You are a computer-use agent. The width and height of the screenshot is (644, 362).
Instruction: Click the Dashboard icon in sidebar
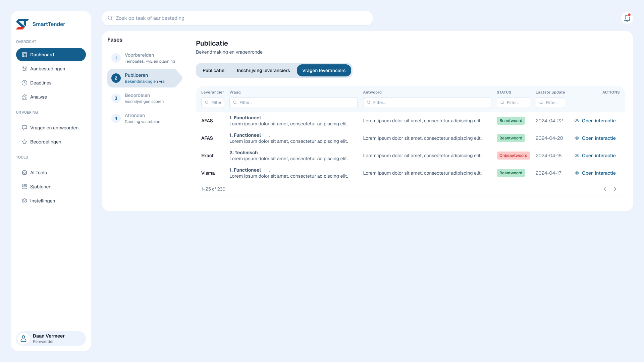point(24,55)
